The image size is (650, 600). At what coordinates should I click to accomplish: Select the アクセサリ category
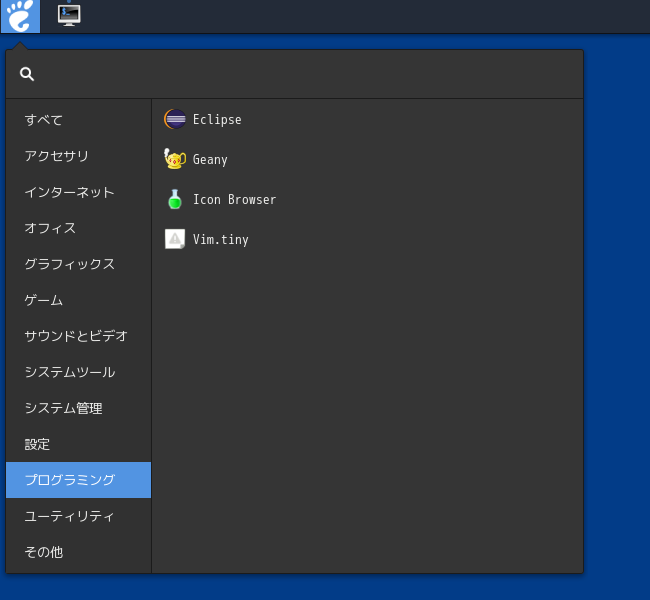(x=79, y=156)
